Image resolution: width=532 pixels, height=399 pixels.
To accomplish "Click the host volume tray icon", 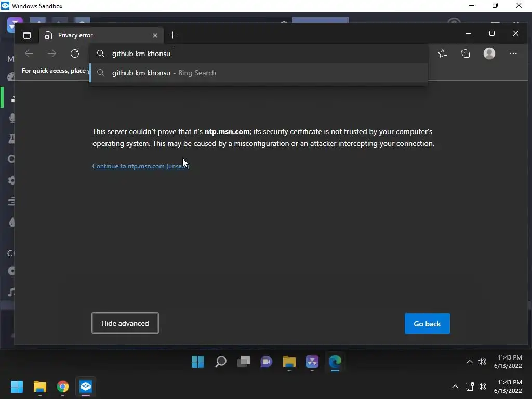I will [x=482, y=387].
